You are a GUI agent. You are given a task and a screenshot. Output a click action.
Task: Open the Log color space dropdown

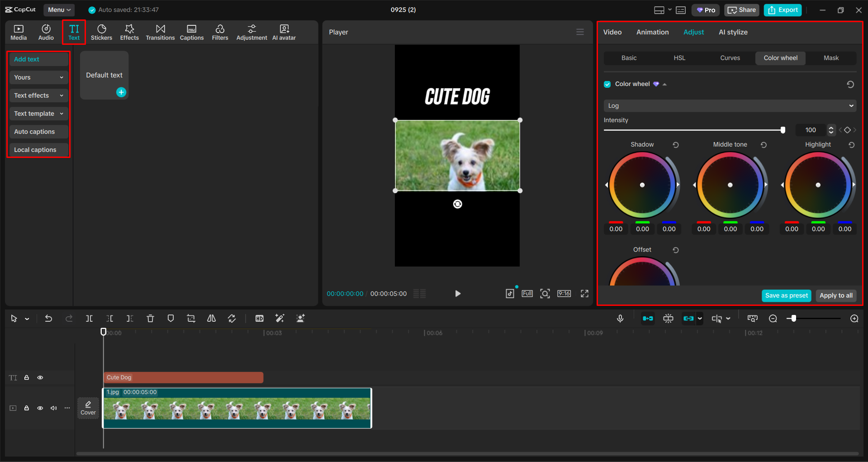click(x=729, y=105)
